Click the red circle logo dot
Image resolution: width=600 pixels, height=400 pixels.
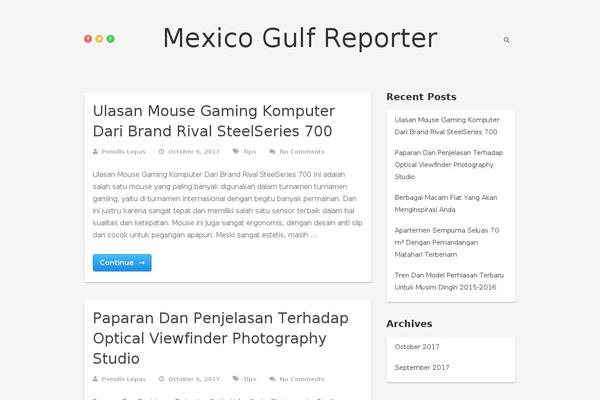(x=88, y=39)
